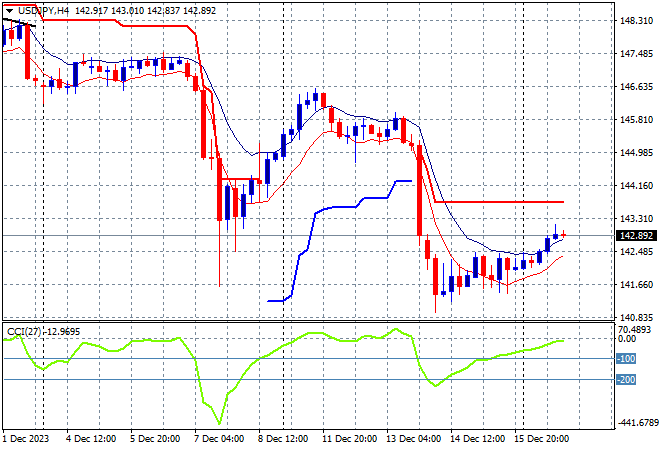The height and width of the screenshot is (450, 660).
Task: Select the 7 Dec 04:00 time label
Action: click(x=218, y=438)
